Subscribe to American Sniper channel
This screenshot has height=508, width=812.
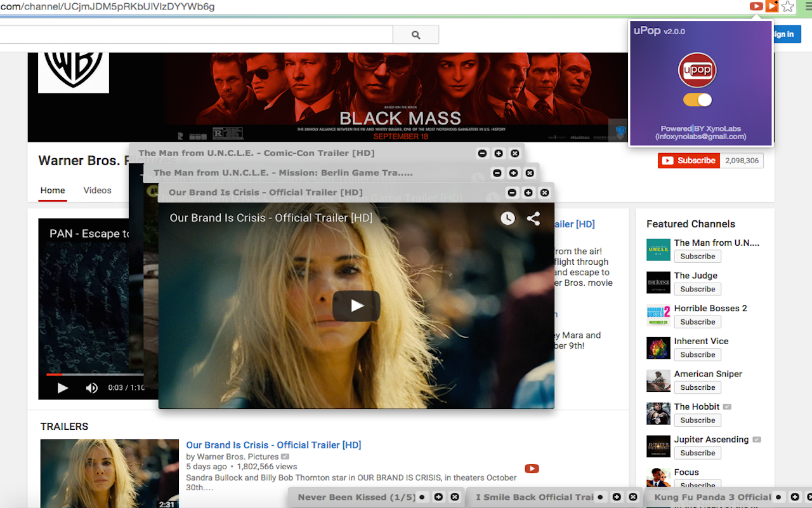[698, 387]
